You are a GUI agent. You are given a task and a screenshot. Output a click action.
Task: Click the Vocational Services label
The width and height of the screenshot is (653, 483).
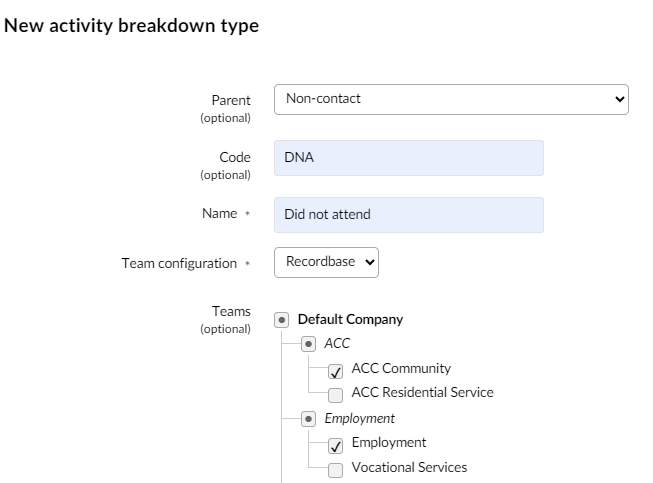point(409,467)
